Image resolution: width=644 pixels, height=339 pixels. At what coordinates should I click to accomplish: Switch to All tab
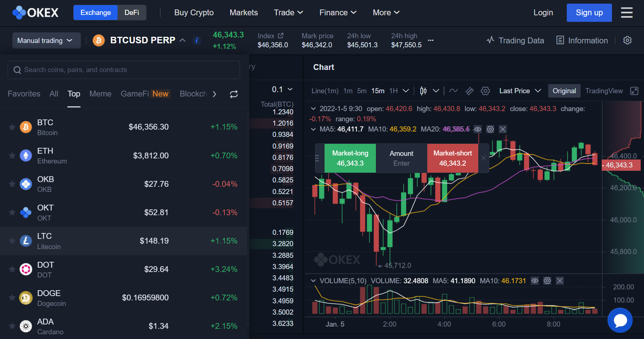[54, 94]
